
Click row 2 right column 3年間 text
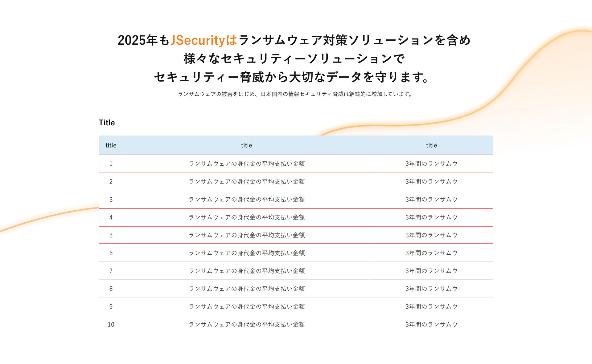point(431,182)
